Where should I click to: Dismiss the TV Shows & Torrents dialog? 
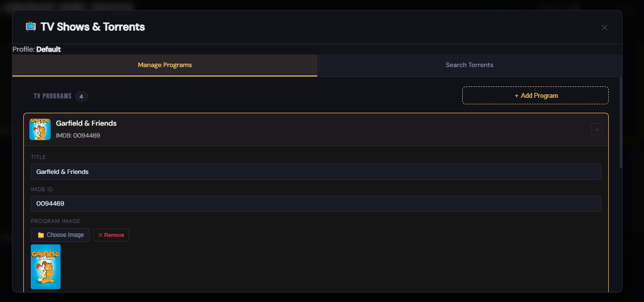[x=604, y=27]
